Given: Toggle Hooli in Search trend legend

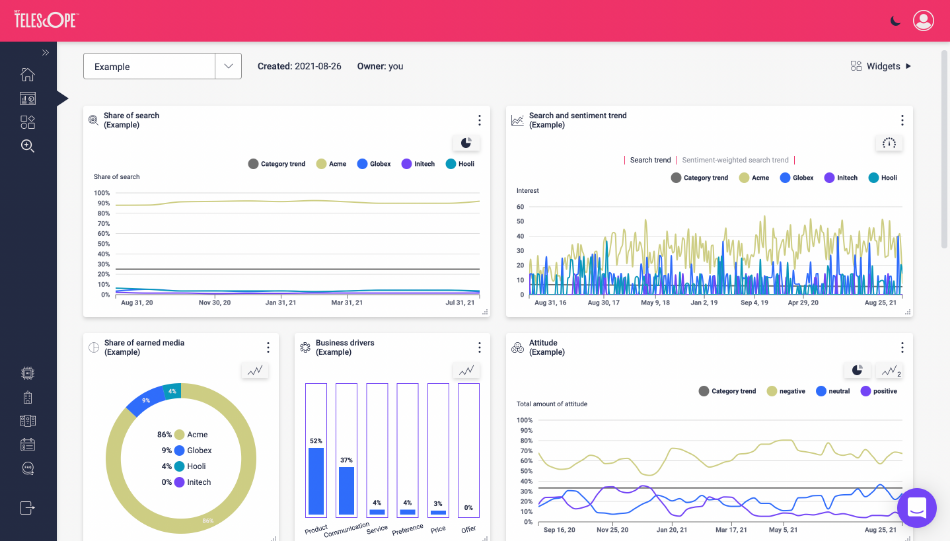Looking at the screenshot, I should 883,178.
